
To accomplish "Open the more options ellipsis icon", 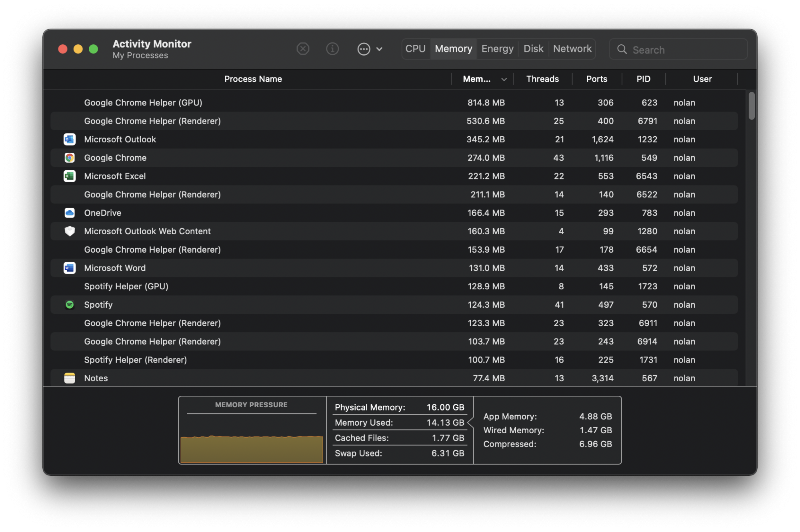I will [363, 48].
